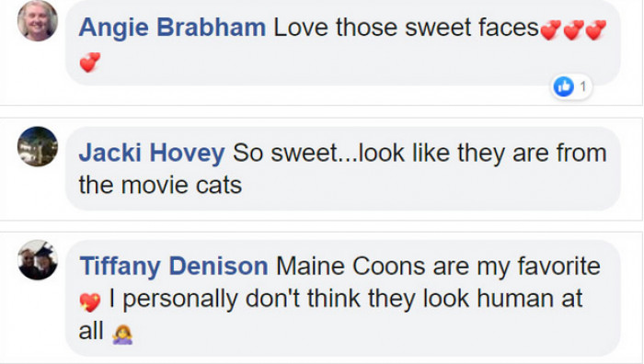Image resolution: width=644 pixels, height=364 pixels.
Task: Click the woman gesturing emoji after 'all'
Action: point(122,334)
